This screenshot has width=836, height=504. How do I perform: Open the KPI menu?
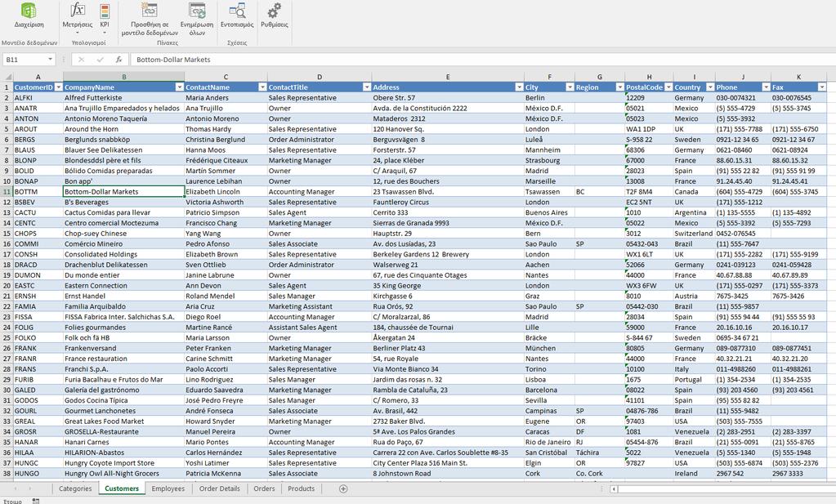(105, 17)
